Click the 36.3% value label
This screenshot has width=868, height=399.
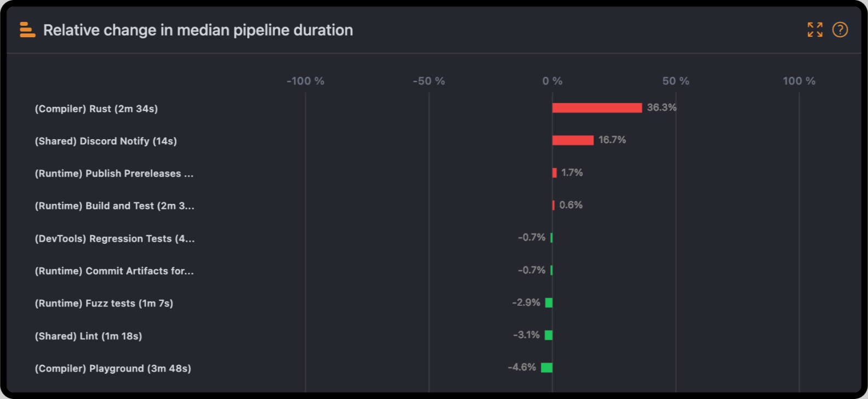(661, 107)
